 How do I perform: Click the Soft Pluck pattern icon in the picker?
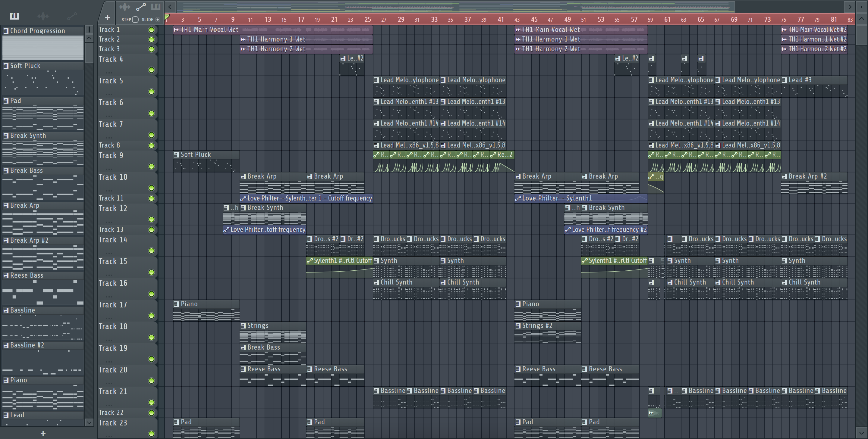[6, 66]
